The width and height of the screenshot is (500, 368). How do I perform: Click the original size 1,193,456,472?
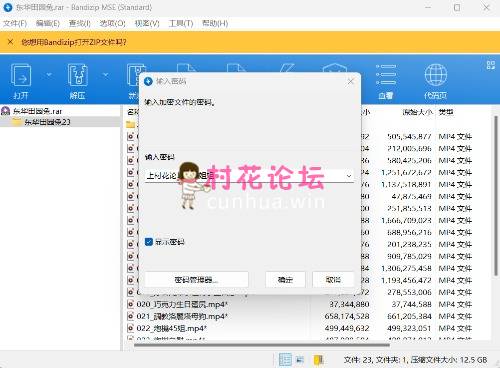click(406, 280)
